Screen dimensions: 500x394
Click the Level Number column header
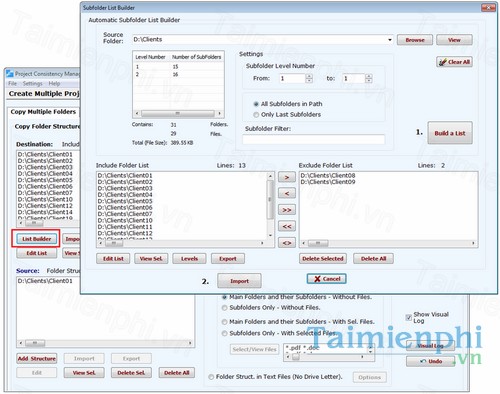[150, 57]
